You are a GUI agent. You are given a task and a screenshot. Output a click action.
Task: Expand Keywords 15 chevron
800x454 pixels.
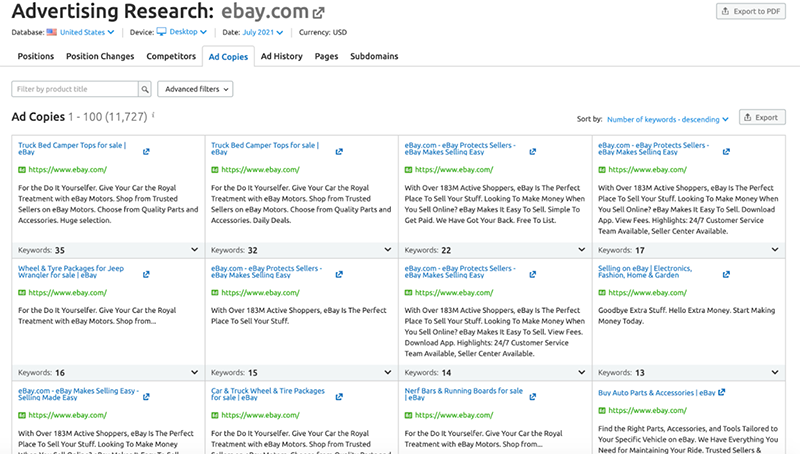click(x=388, y=372)
